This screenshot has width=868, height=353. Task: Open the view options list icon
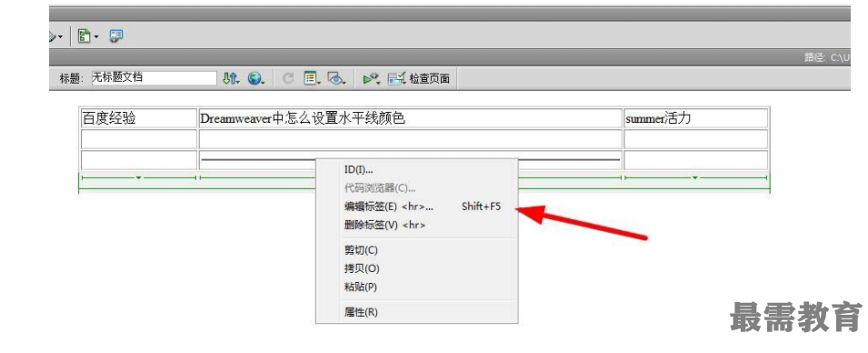coord(312,78)
